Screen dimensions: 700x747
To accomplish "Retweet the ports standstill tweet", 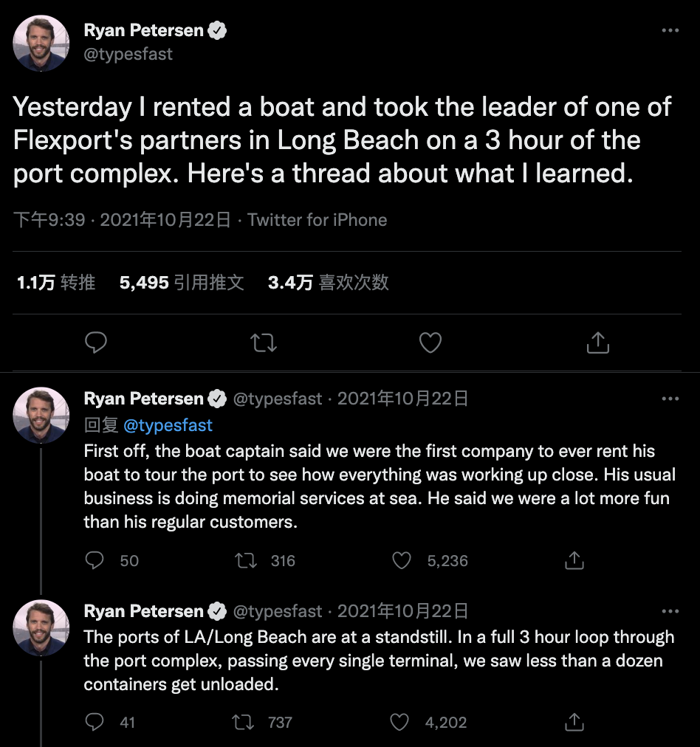I will click(x=244, y=722).
